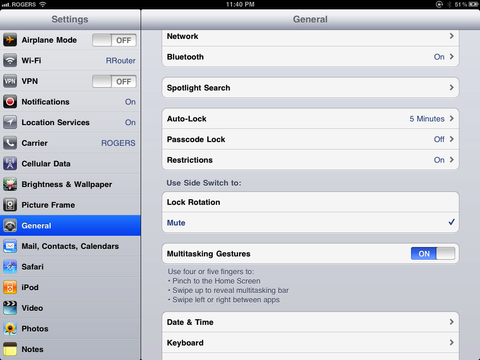Open Passcode Lock chevron
This screenshot has width=480, height=360.
point(452,139)
